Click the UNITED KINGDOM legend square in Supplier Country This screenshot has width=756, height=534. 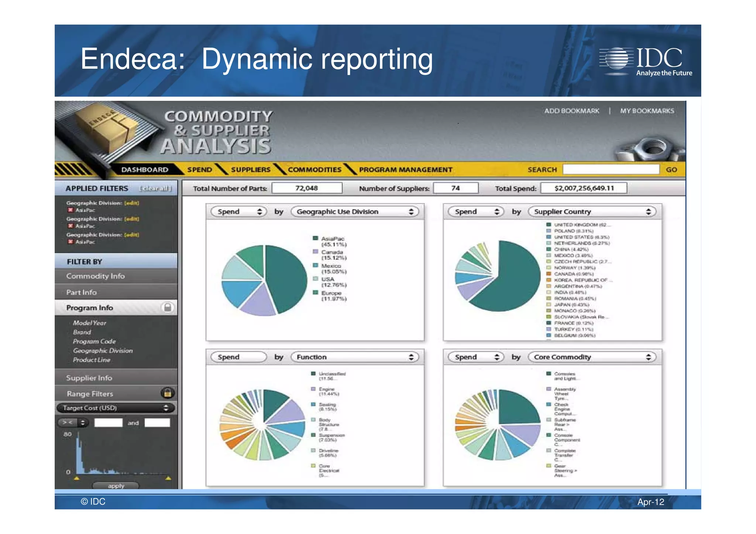coord(549,224)
